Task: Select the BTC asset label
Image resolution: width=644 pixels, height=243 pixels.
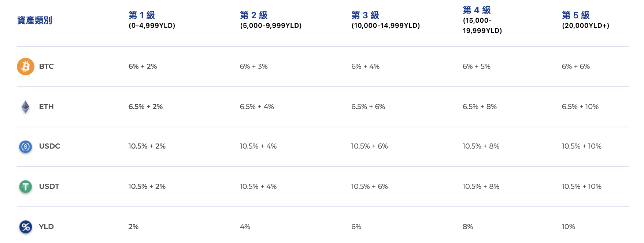Action: [x=47, y=67]
